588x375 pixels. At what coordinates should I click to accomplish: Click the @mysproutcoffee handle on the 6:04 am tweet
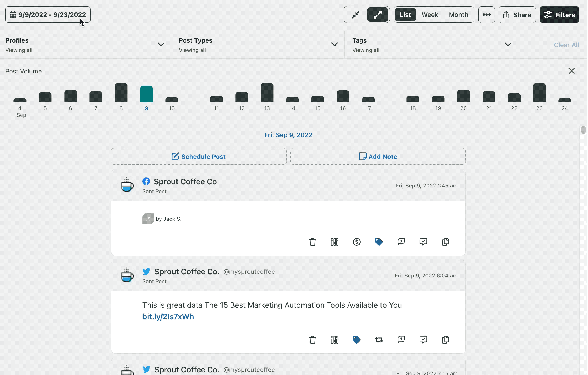click(x=249, y=272)
